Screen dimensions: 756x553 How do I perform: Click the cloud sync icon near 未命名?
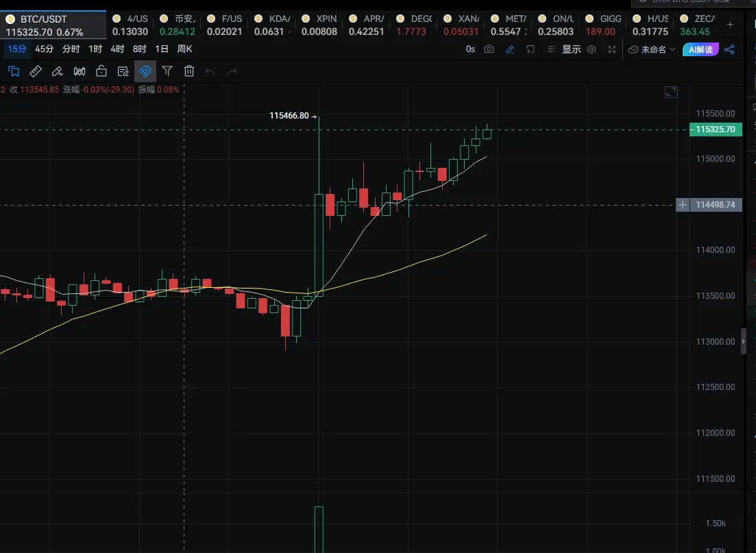coord(633,49)
